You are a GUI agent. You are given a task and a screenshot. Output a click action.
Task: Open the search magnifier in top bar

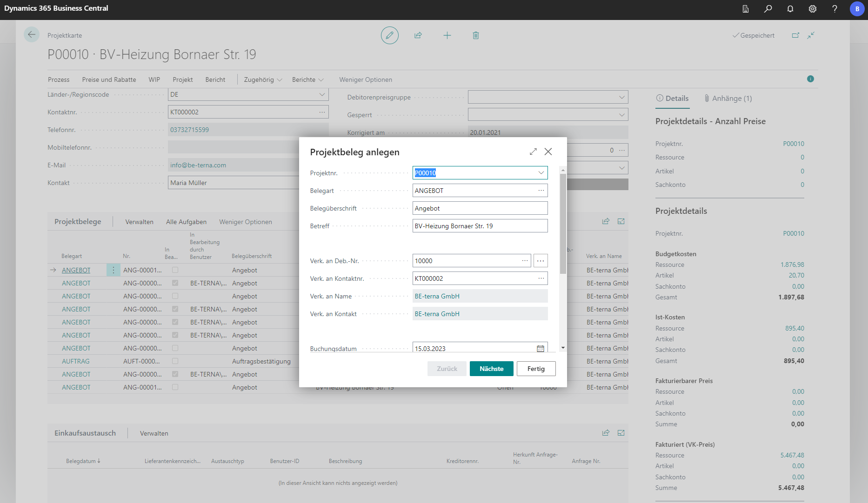pos(768,9)
